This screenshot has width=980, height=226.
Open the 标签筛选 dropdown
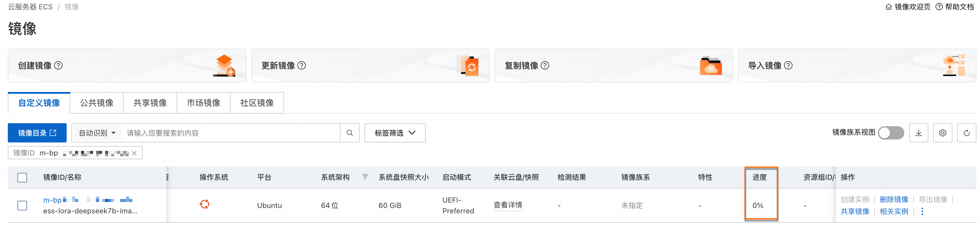pos(395,133)
